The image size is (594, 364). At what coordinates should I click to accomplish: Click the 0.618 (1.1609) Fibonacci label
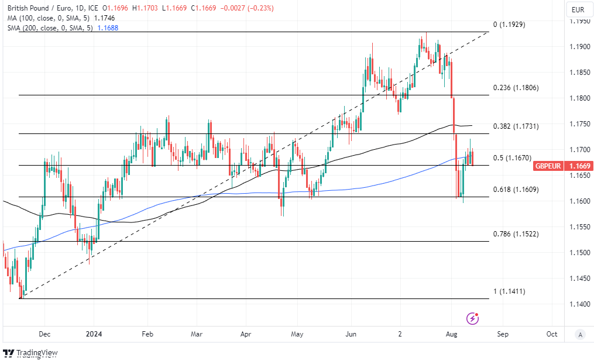(x=516, y=190)
